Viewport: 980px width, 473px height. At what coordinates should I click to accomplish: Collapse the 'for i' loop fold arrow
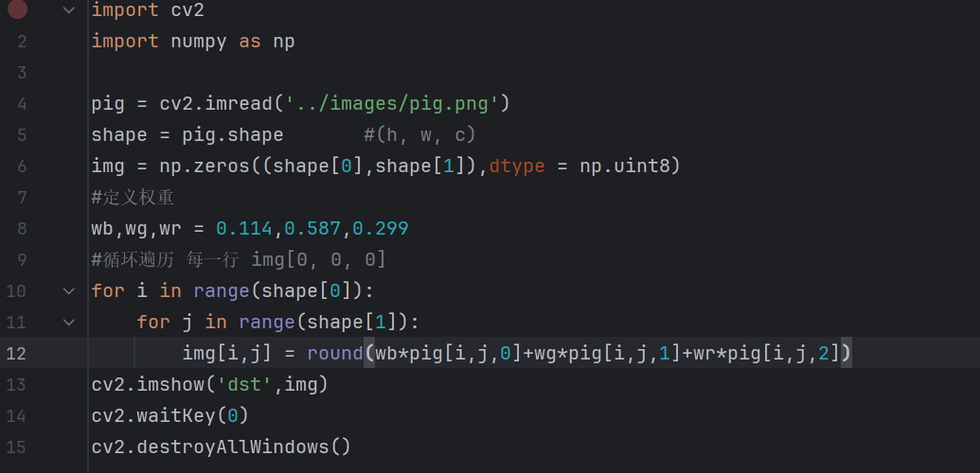point(69,290)
